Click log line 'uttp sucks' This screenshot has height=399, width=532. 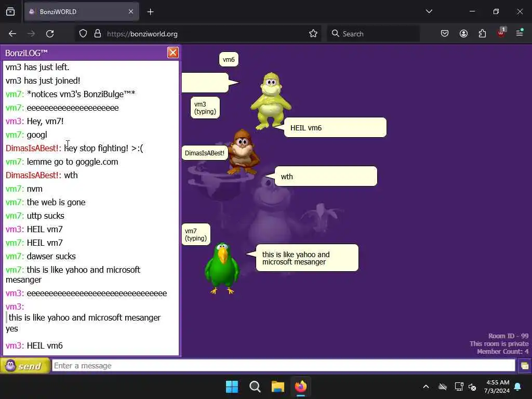35,216
